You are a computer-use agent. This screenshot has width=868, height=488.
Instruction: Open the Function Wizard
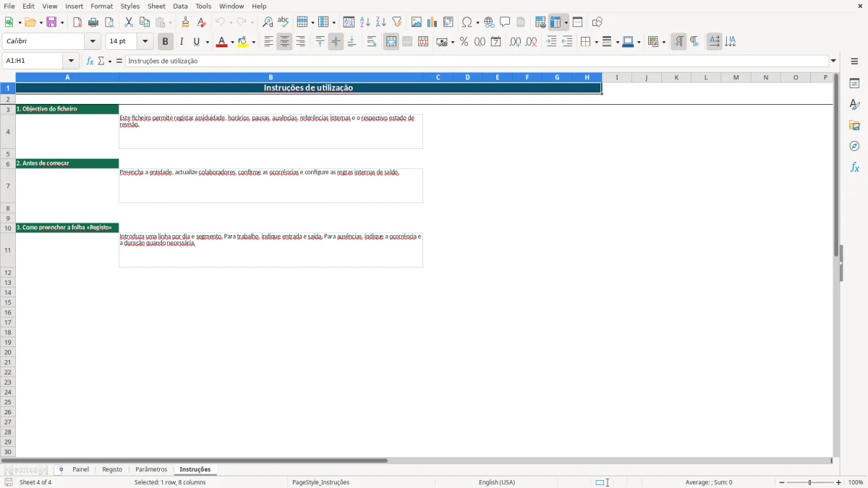point(90,61)
